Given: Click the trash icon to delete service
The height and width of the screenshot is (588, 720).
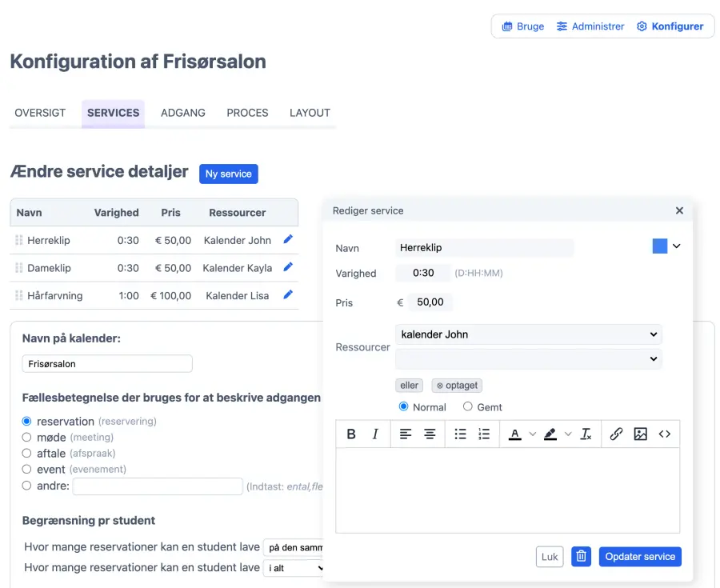Looking at the screenshot, I should pos(582,557).
